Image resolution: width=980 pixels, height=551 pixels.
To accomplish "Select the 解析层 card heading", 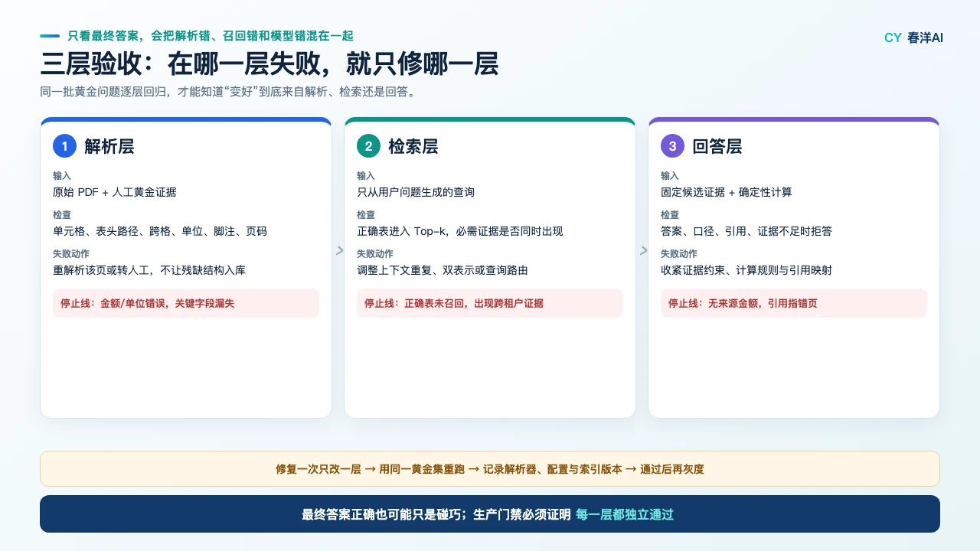I will (x=109, y=146).
